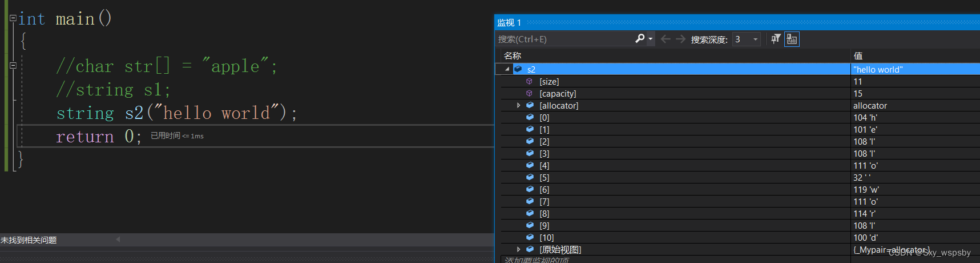Image resolution: width=980 pixels, height=263 pixels.
Task: Select the [10] element row name
Action: click(546, 238)
